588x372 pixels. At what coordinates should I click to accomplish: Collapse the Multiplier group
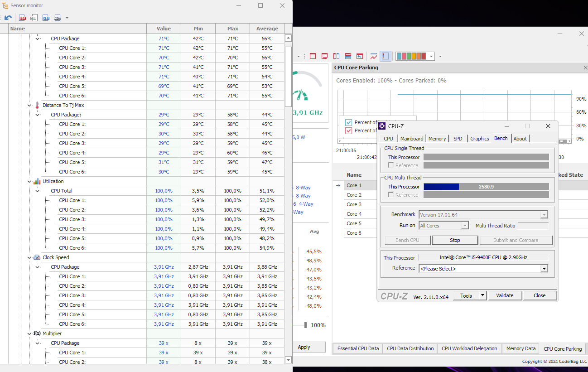[x=29, y=333]
